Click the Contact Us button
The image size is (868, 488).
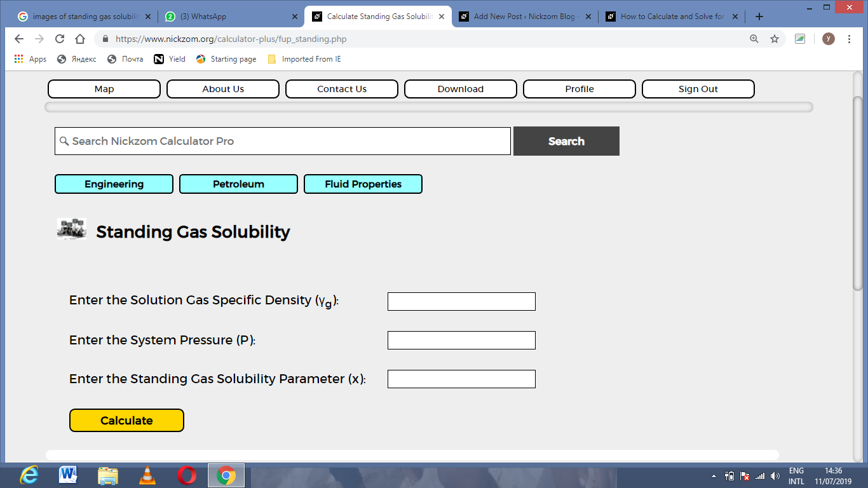[342, 89]
